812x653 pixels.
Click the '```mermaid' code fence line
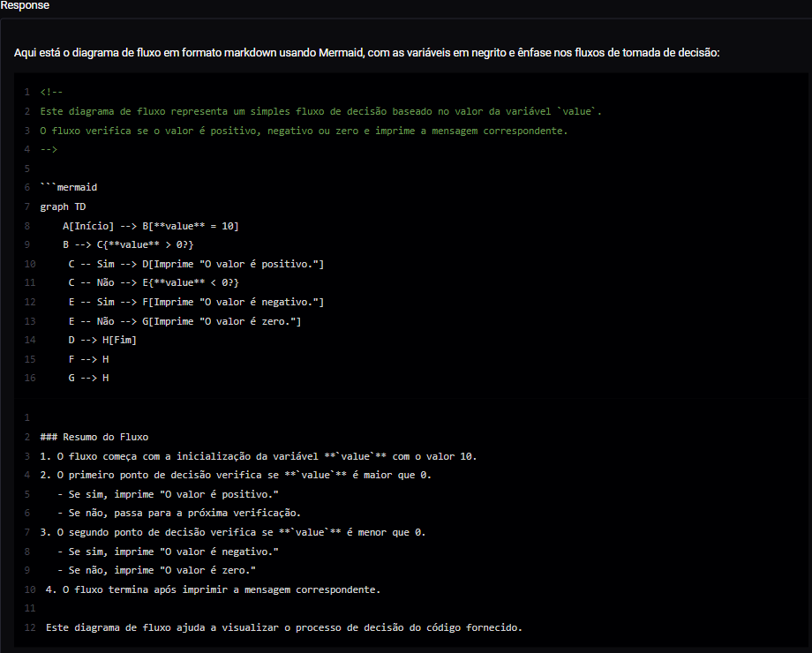(68, 187)
